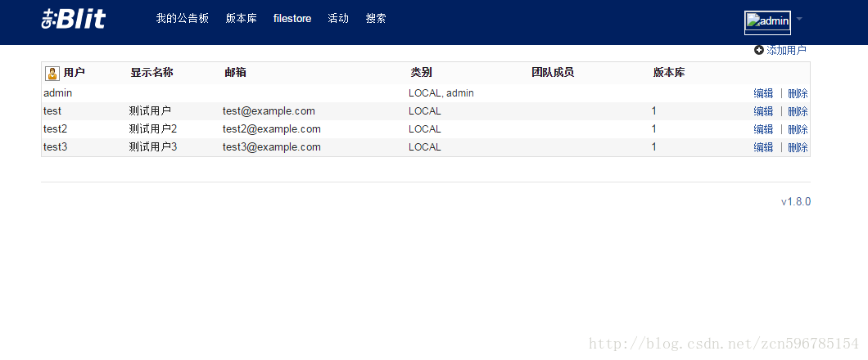This screenshot has height=360, width=868.
Task: Click the v1.8.0 version link
Action: click(x=796, y=201)
